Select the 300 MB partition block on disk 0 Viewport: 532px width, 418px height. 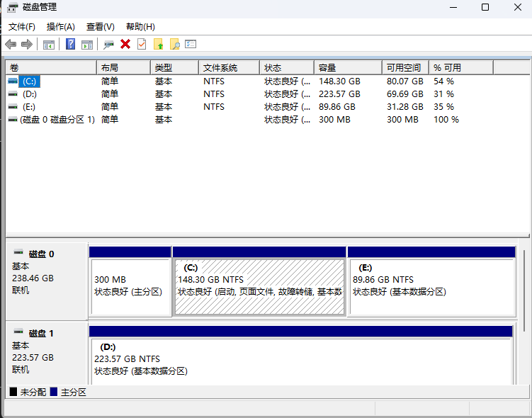point(130,282)
